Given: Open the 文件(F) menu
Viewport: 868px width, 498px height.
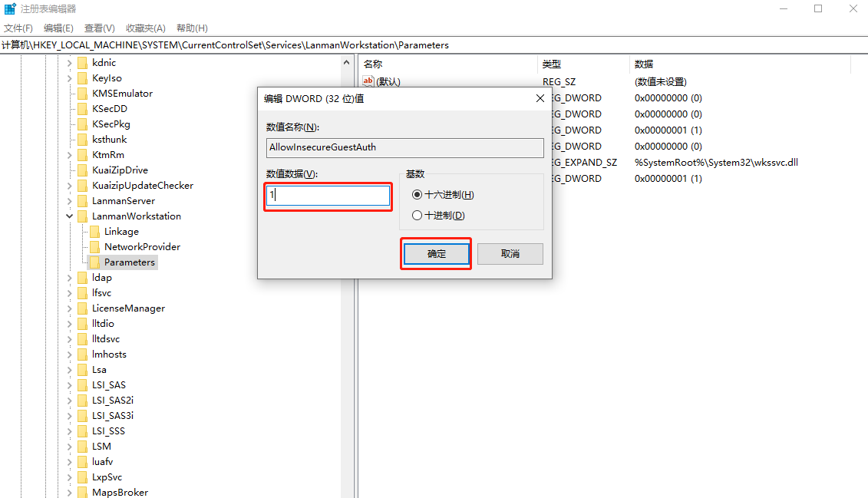Looking at the screenshot, I should [18, 28].
